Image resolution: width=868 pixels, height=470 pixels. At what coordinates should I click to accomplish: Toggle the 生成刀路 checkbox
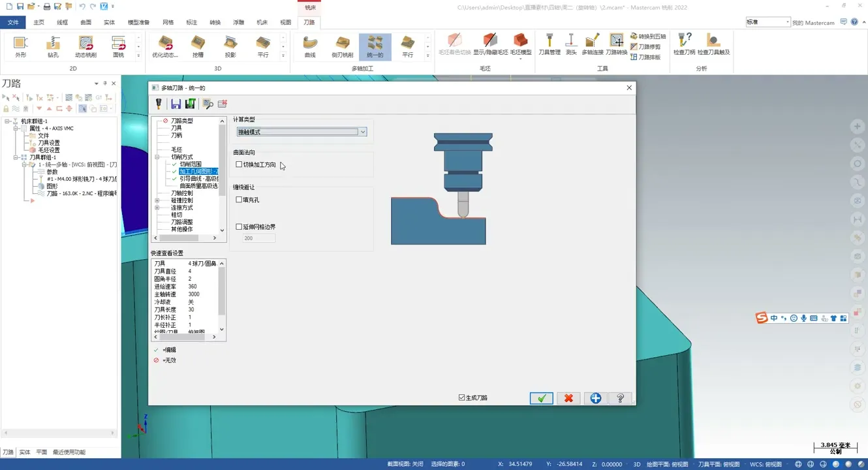click(461, 398)
